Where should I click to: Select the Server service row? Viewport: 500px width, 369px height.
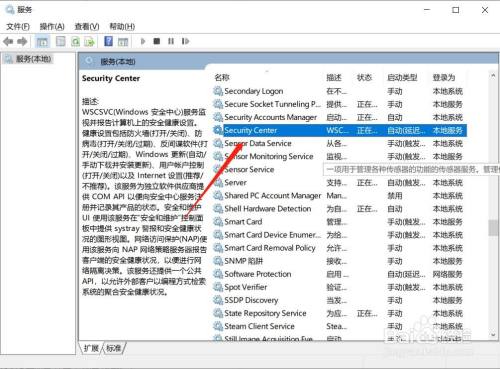(x=340, y=183)
